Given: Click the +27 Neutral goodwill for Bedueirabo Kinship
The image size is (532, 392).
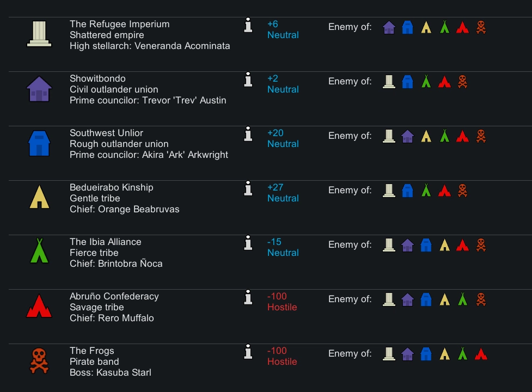Looking at the screenshot, I should [283, 193].
